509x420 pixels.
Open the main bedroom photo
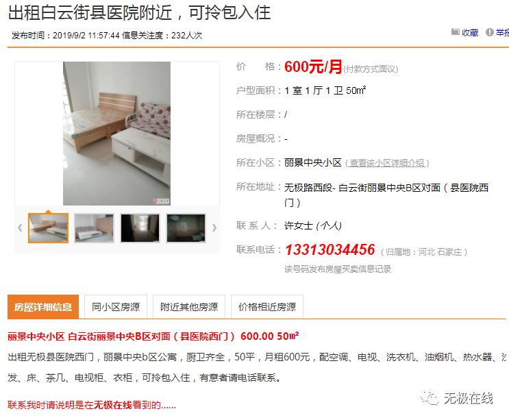click(x=116, y=134)
